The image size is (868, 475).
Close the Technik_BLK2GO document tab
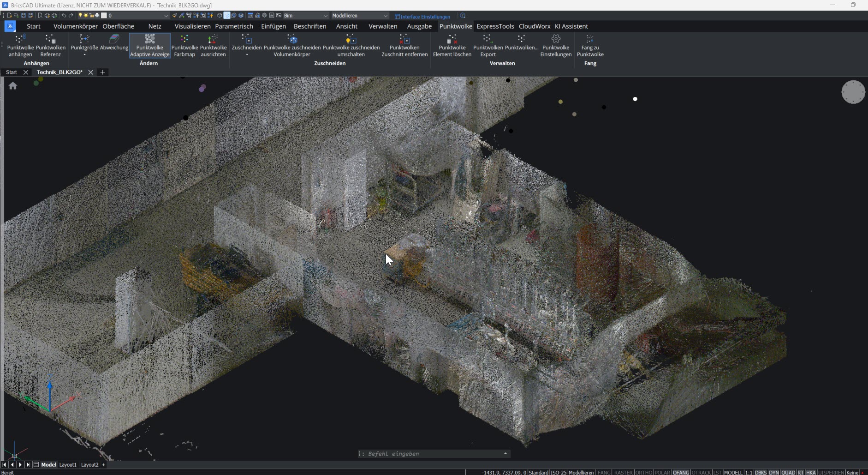[x=91, y=72]
